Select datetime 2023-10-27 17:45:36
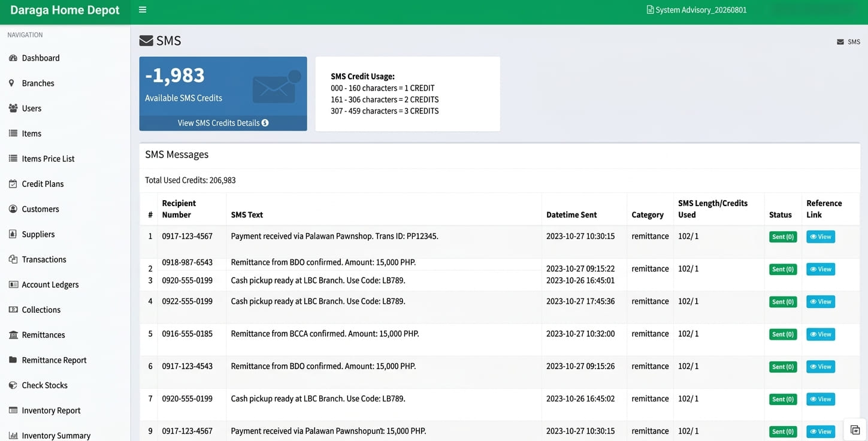 [580, 301]
